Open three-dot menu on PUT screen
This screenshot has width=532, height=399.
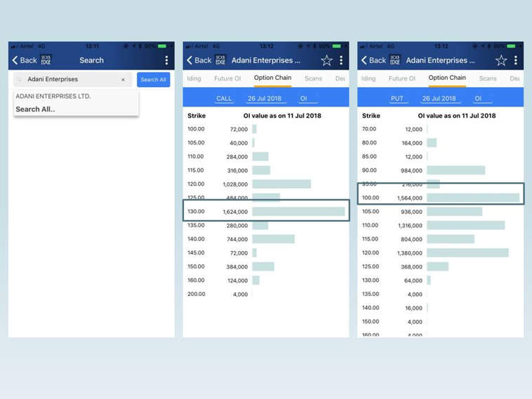pos(516,60)
